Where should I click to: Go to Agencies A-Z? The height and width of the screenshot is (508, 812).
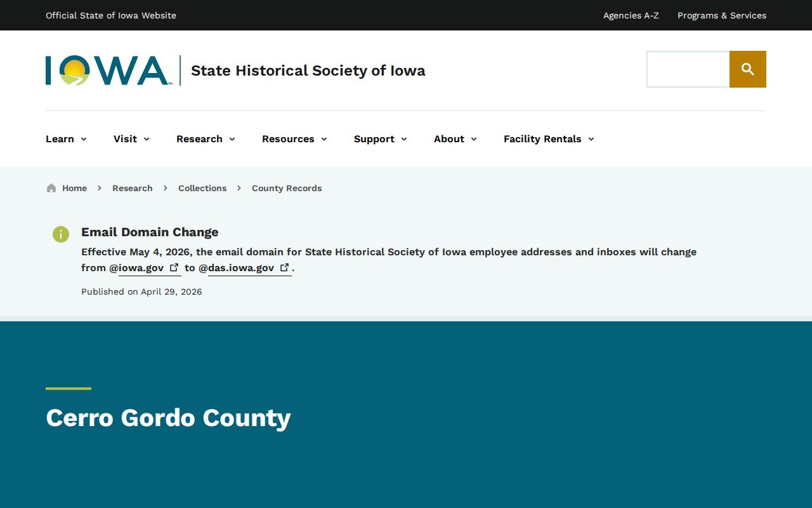tap(631, 15)
